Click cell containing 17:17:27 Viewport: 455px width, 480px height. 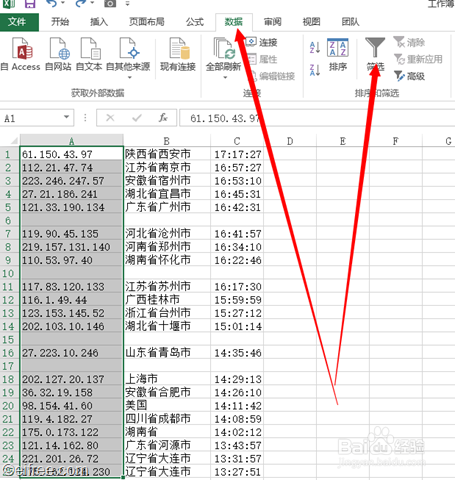click(237, 154)
